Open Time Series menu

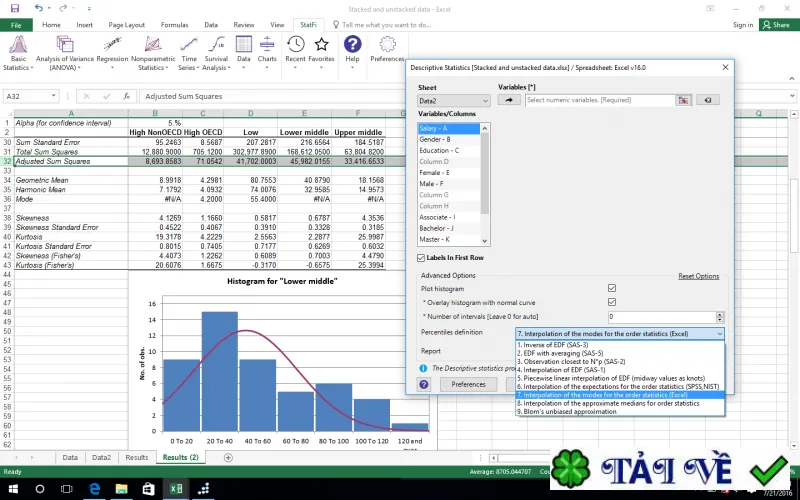[188, 53]
